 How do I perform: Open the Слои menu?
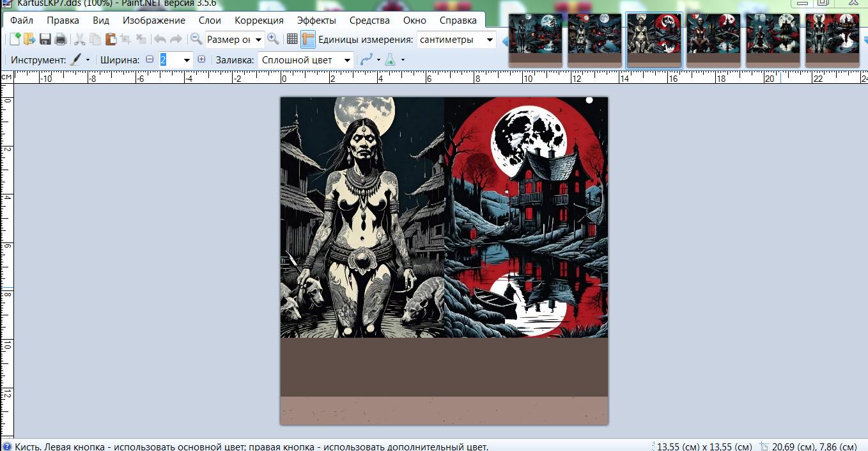point(210,20)
